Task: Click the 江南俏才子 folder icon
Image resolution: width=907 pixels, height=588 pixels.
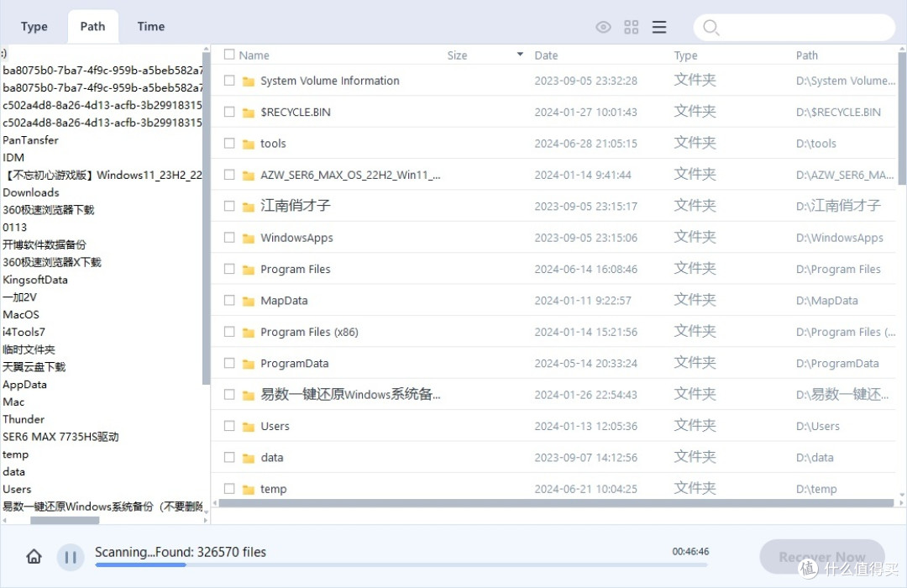Action: point(248,207)
